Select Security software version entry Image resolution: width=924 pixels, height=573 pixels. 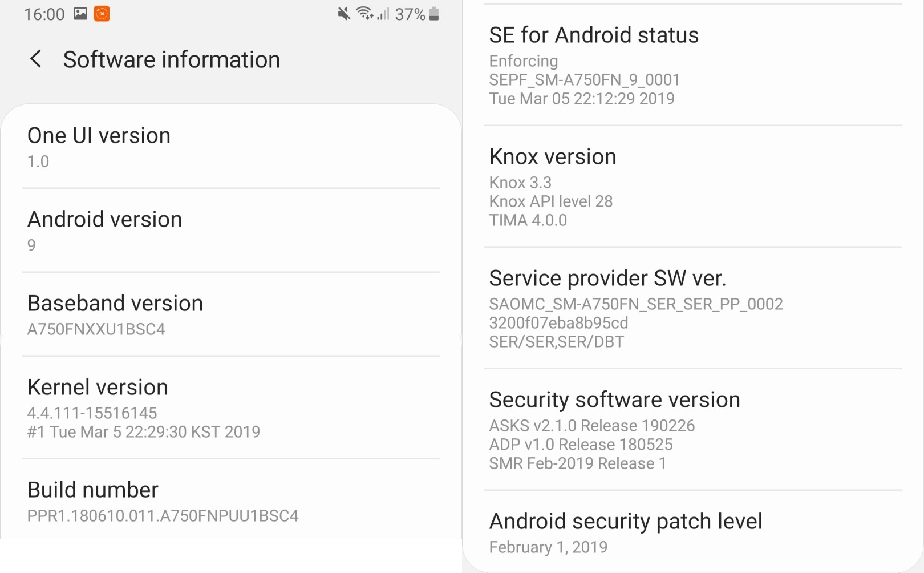[693, 430]
